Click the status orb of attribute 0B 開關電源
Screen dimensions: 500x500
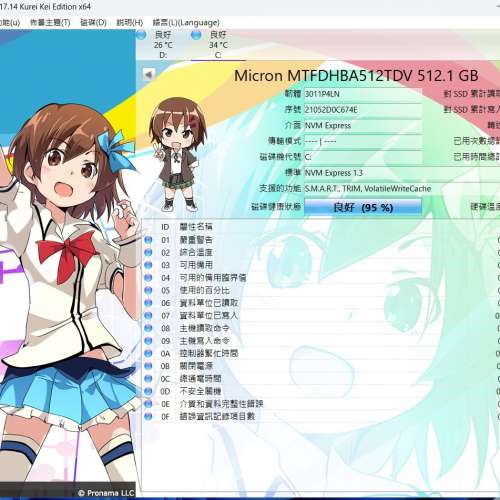[148, 366]
